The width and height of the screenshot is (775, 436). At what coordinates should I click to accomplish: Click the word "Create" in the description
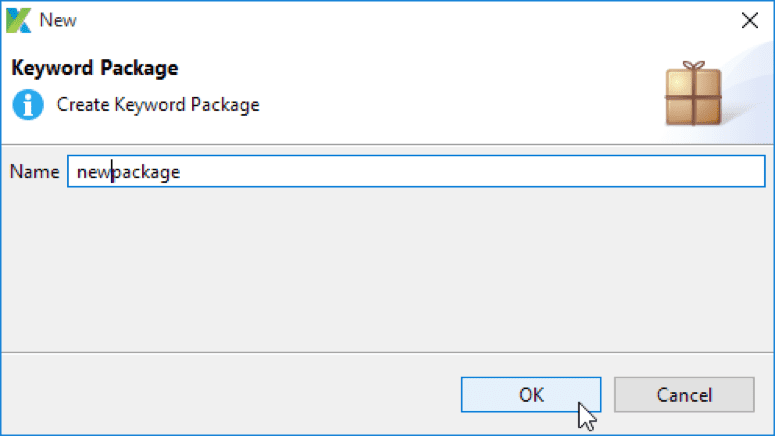pos(83,104)
